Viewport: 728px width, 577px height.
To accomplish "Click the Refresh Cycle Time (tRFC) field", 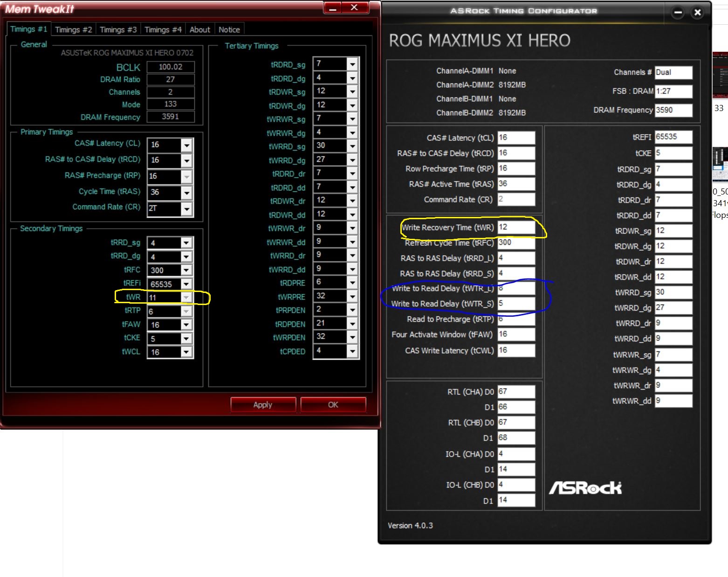I will [x=516, y=243].
